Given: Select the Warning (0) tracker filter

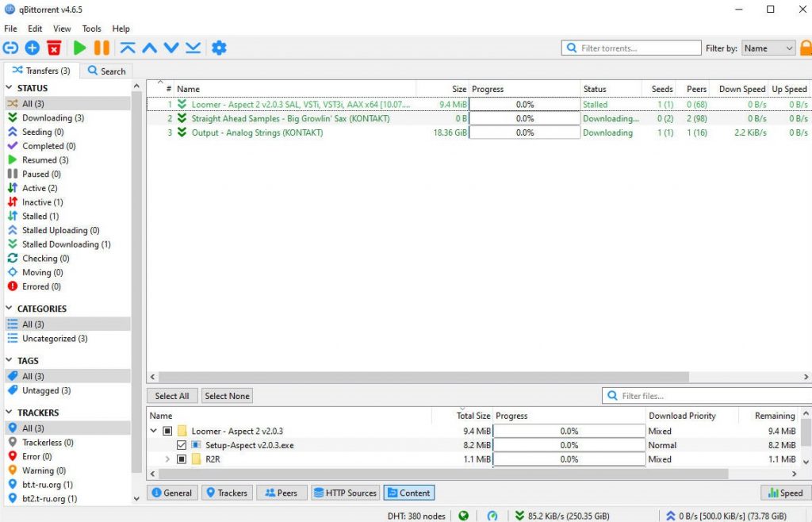Looking at the screenshot, I should (x=44, y=470).
